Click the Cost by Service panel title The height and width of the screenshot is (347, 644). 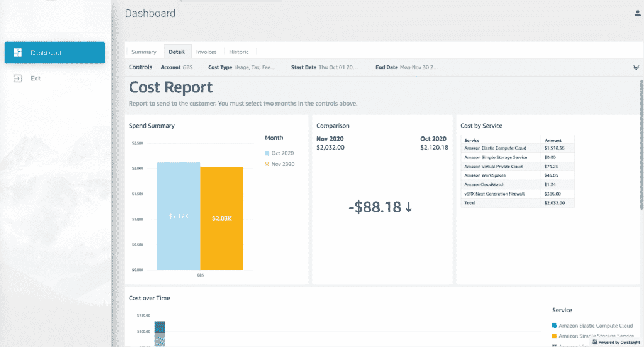[481, 126]
